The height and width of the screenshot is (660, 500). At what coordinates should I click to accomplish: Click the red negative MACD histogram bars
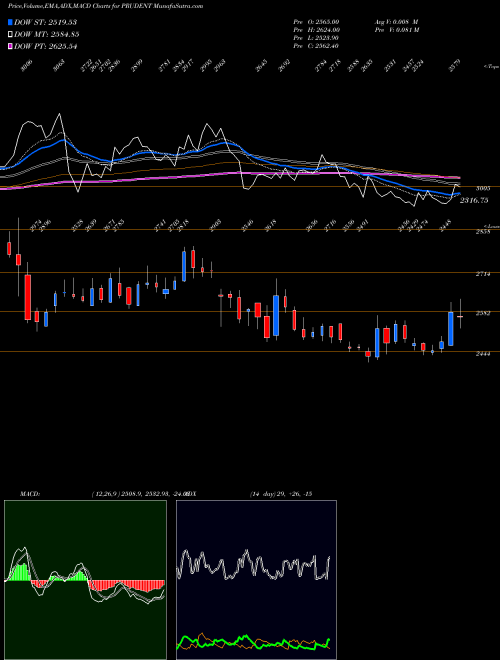coord(126,585)
